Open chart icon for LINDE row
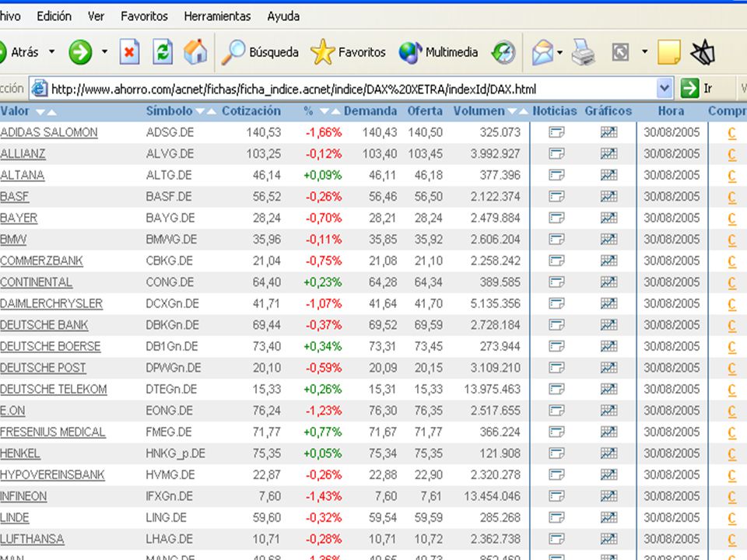The width and height of the screenshot is (747, 560). pyautogui.click(x=608, y=518)
